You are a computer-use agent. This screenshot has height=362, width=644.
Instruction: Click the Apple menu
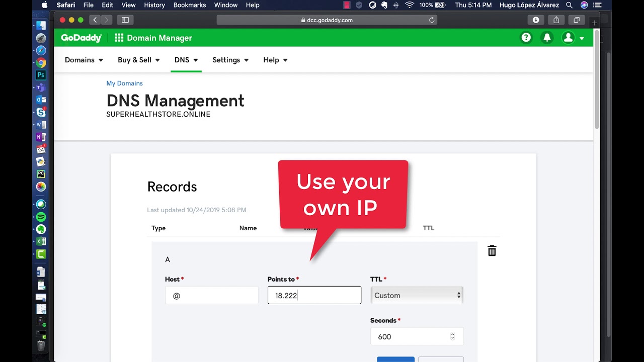pyautogui.click(x=44, y=5)
